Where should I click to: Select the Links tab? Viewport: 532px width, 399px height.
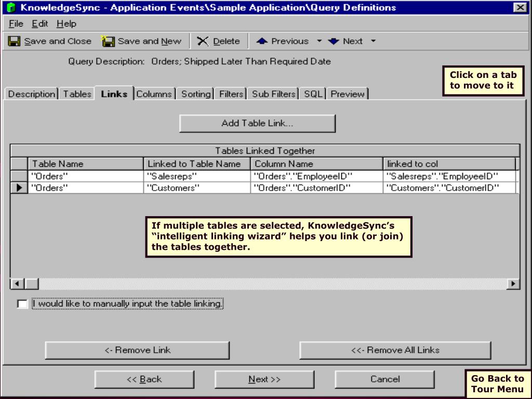pyautogui.click(x=114, y=94)
